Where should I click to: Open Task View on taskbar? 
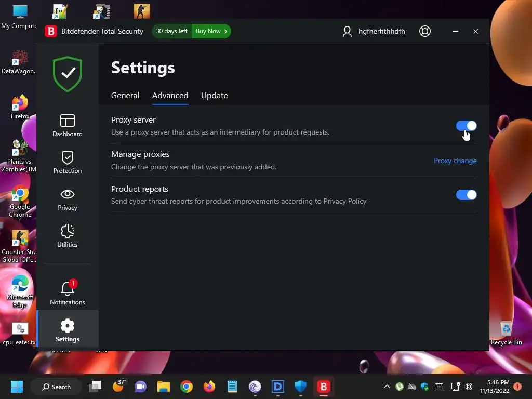pyautogui.click(x=95, y=387)
